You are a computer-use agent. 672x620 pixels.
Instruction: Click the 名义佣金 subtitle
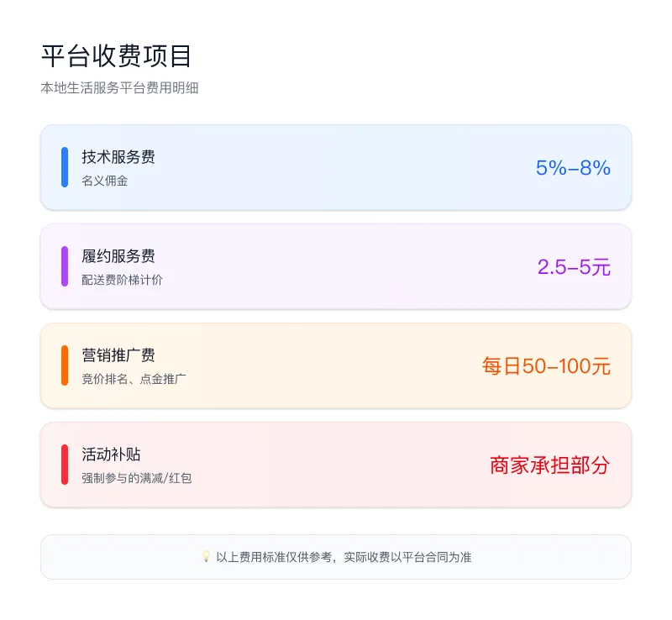pos(105,181)
